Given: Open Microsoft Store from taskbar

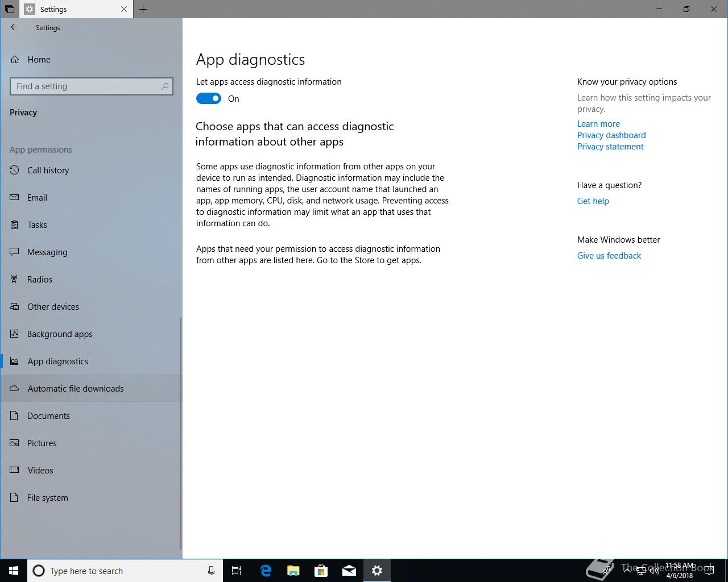Looking at the screenshot, I should coord(321,571).
